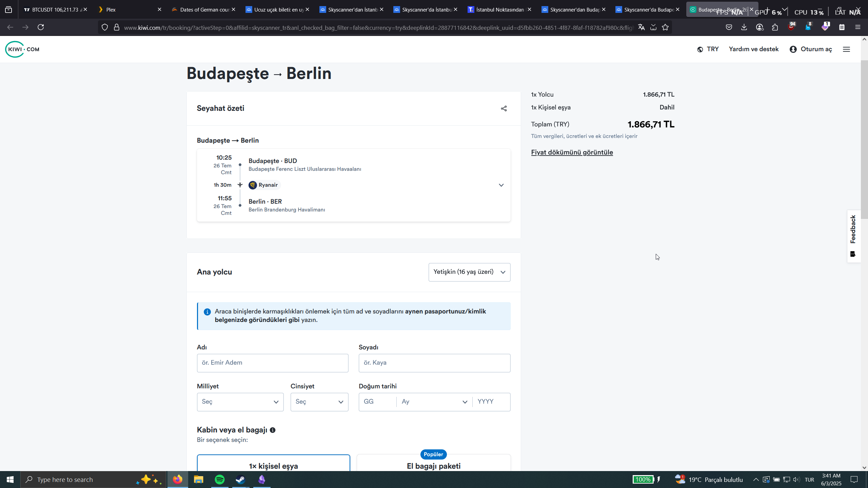This screenshot has height=488, width=868.
Task: Click the Kiwi.com logo
Action: tap(22, 49)
